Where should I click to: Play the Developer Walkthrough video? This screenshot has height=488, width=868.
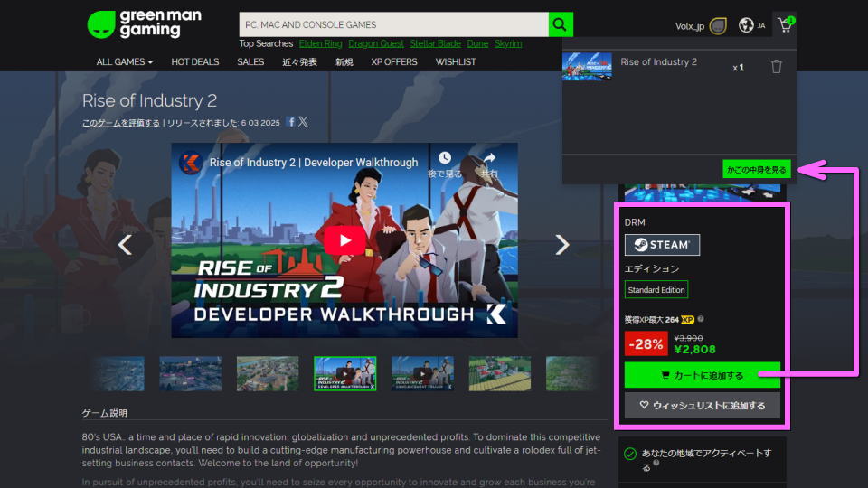344,240
